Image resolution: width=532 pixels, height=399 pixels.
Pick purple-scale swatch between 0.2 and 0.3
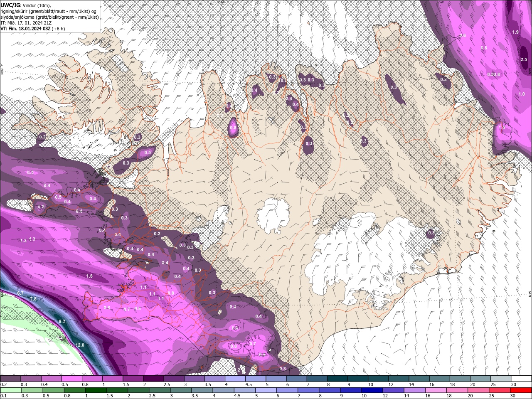[x=10, y=379]
